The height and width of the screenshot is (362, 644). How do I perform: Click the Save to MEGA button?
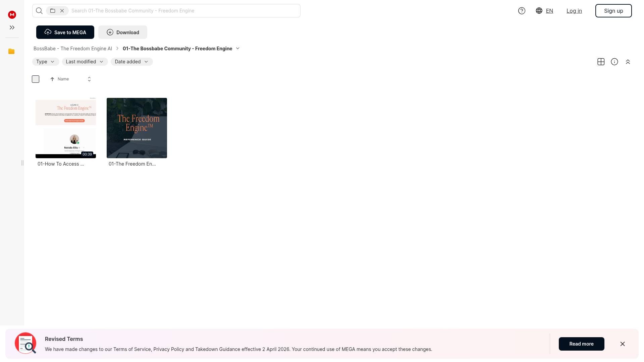(65, 32)
